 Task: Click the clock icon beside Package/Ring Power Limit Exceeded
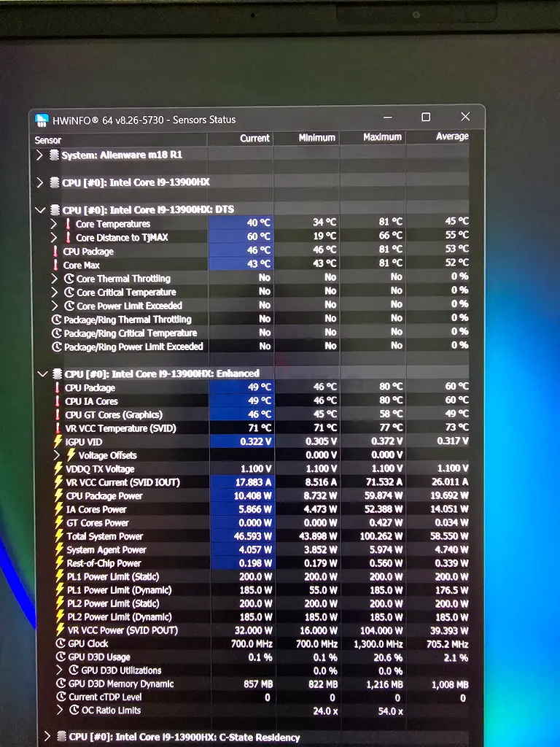57,347
